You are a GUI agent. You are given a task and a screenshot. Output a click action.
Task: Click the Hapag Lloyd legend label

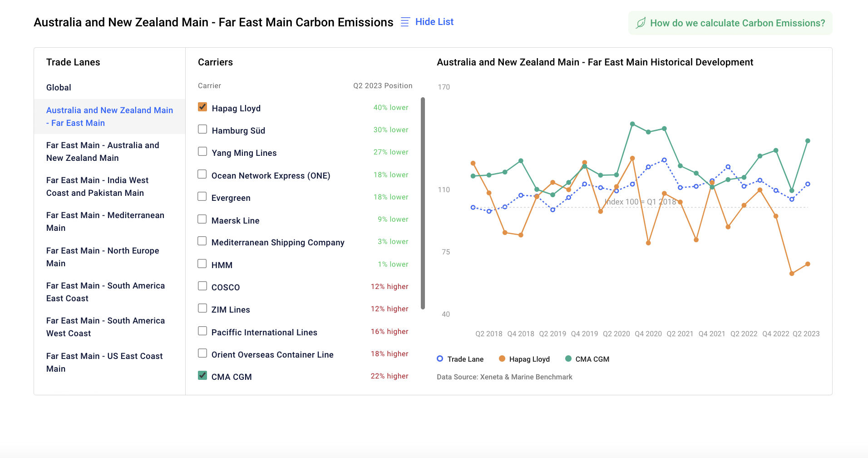[529, 359]
